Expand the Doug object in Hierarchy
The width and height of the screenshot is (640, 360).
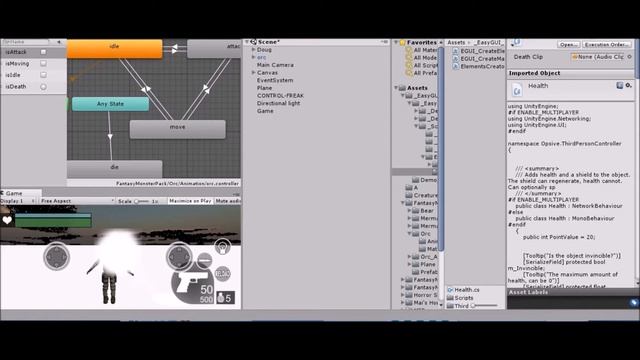253,50
